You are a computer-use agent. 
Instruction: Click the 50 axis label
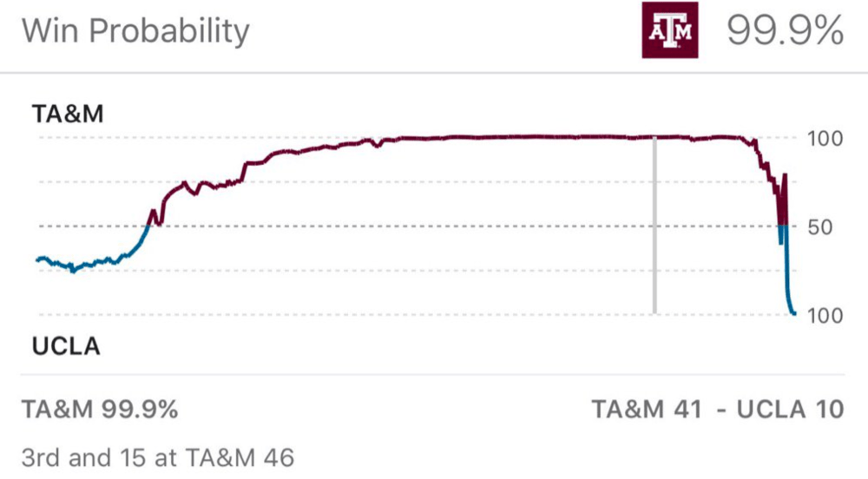pyautogui.click(x=823, y=227)
